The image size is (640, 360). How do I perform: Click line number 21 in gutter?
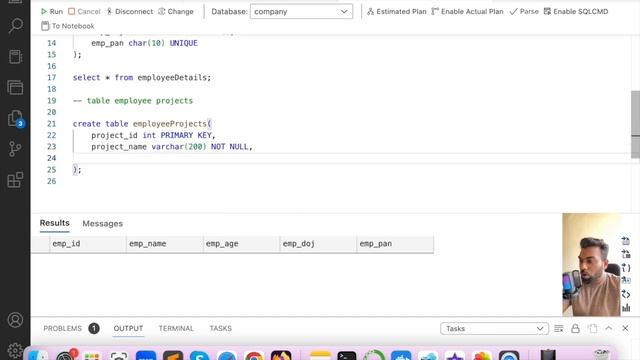[51, 124]
